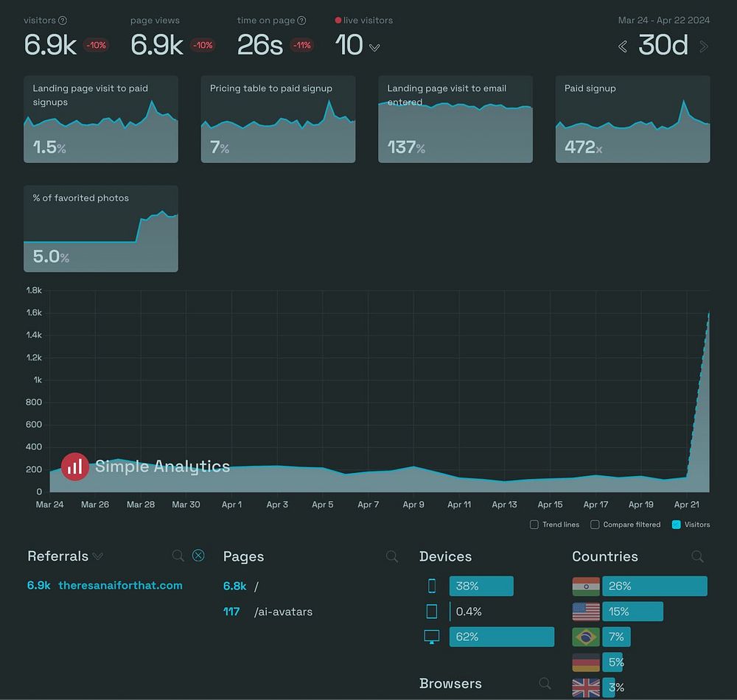Image resolution: width=737 pixels, height=700 pixels.
Task: Click the visitors -10% change badge
Action: pyautogui.click(x=96, y=45)
